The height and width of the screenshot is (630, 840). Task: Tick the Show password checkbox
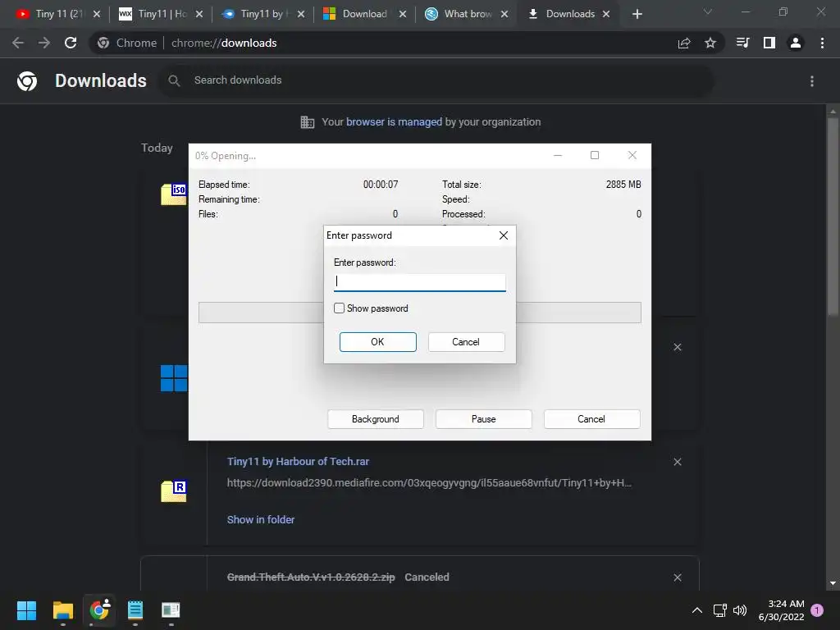pos(339,308)
